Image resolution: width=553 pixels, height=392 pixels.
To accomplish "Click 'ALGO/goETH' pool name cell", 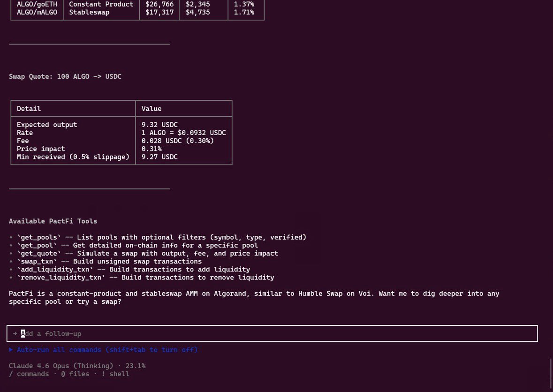I will click(37, 4).
